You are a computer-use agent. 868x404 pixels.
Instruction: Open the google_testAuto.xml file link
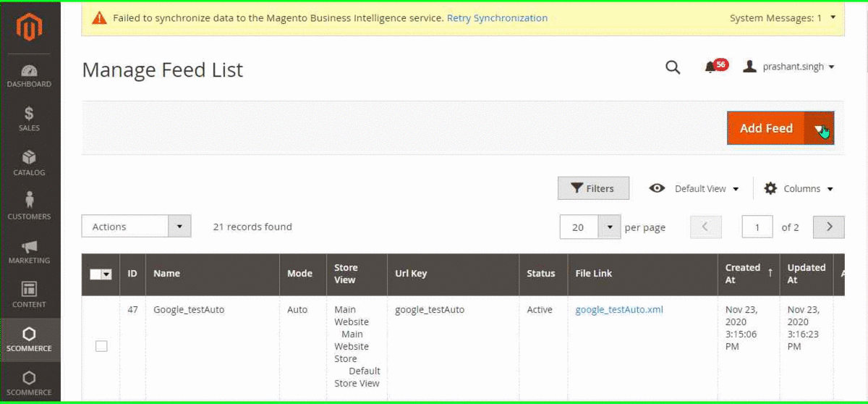(619, 310)
